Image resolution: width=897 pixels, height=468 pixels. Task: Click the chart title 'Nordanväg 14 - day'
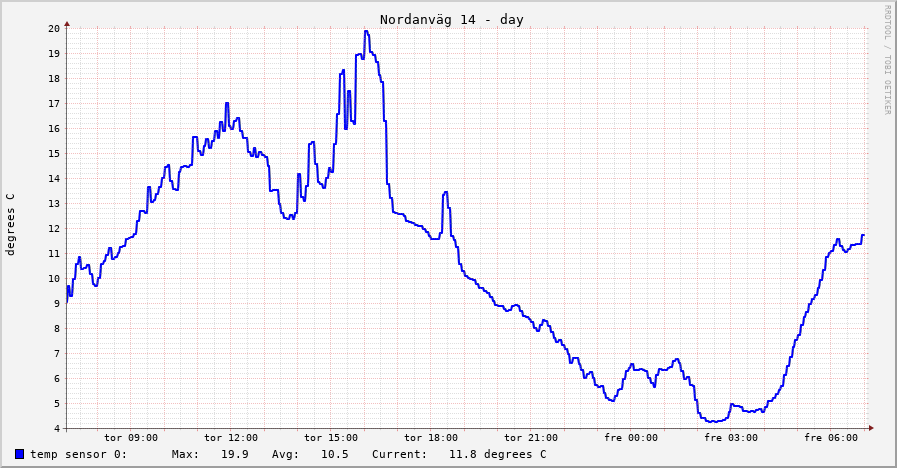point(451,20)
